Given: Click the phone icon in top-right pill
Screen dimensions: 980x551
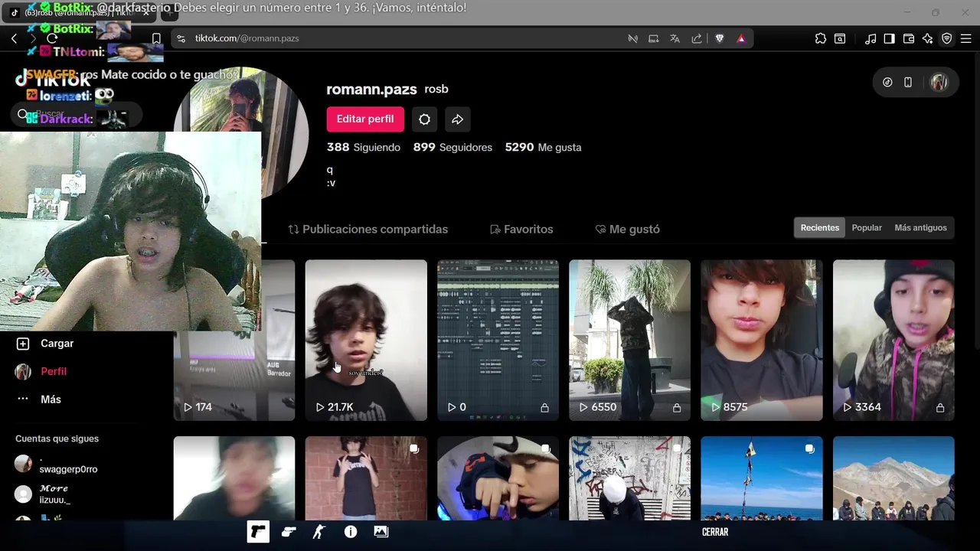Looking at the screenshot, I should [908, 82].
